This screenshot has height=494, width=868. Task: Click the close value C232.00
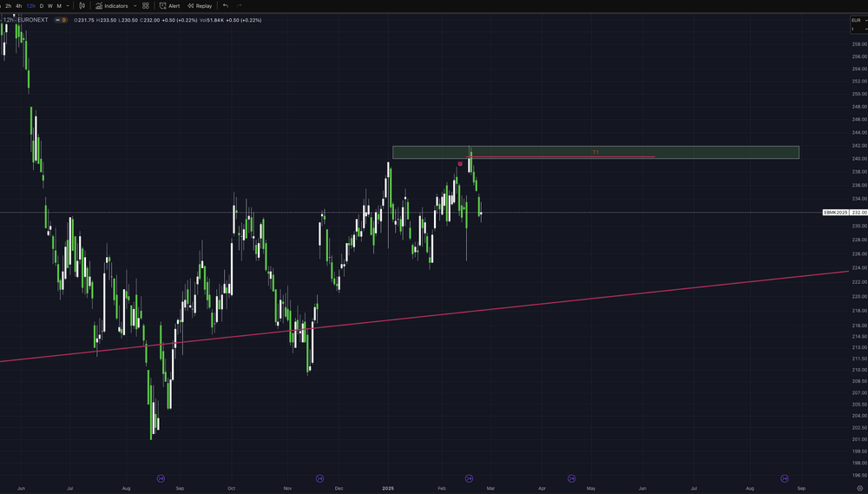coord(149,20)
